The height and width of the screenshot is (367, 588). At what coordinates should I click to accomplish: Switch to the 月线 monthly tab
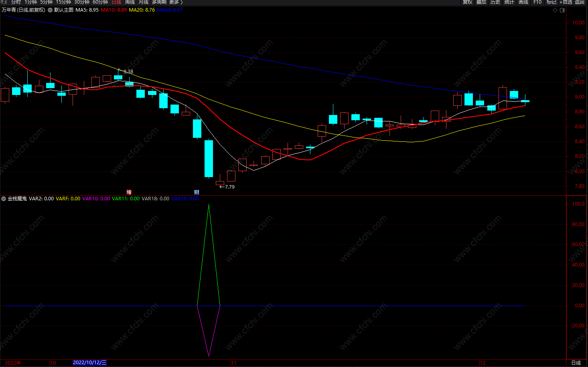tap(144, 2)
